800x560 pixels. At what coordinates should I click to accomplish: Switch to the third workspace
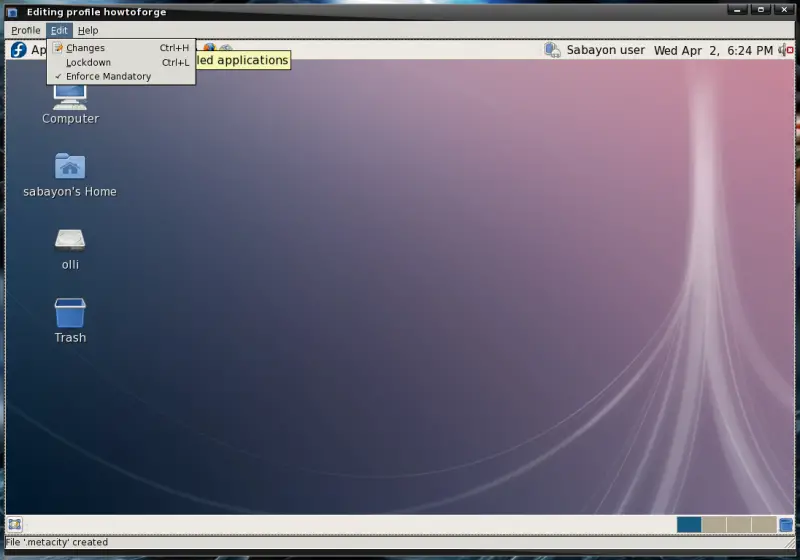point(739,524)
